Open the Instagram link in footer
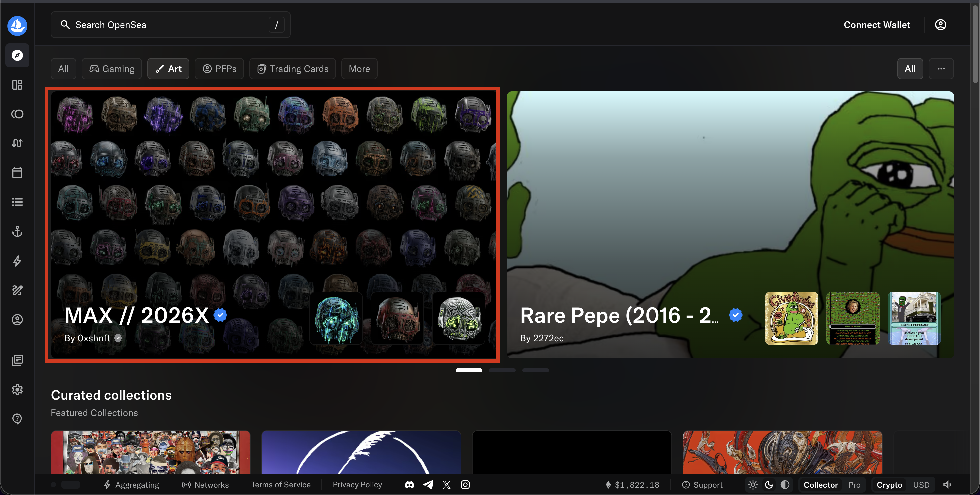980x495 pixels. pos(465,485)
